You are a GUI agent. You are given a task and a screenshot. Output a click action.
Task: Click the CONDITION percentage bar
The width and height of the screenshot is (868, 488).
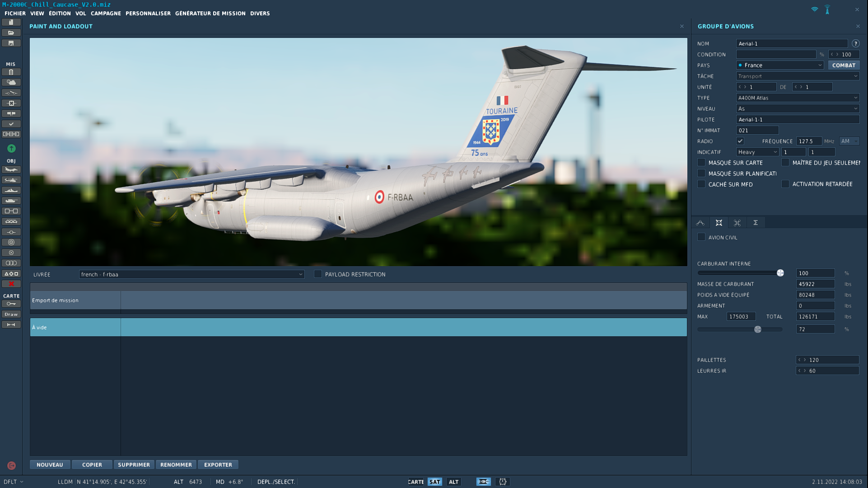click(776, 54)
